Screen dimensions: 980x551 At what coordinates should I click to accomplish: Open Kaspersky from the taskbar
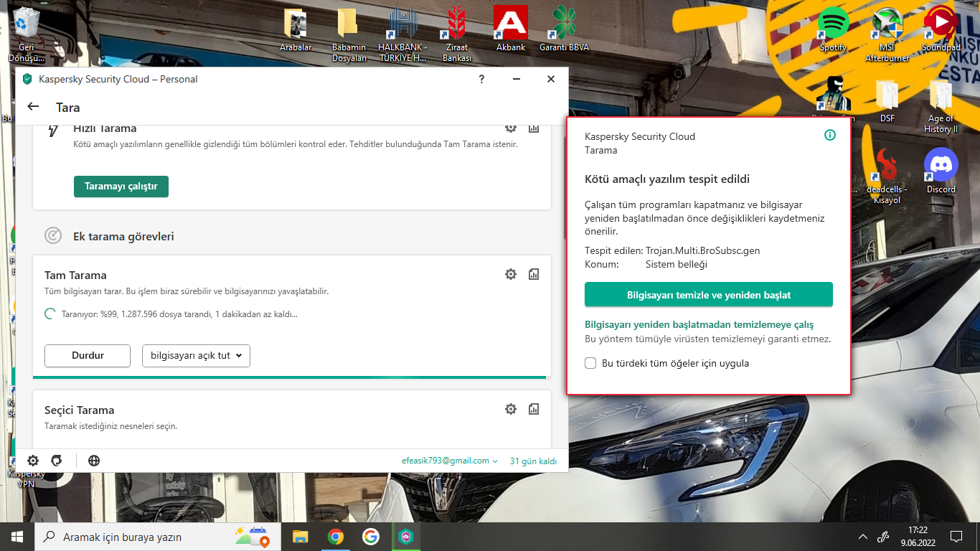click(x=405, y=537)
